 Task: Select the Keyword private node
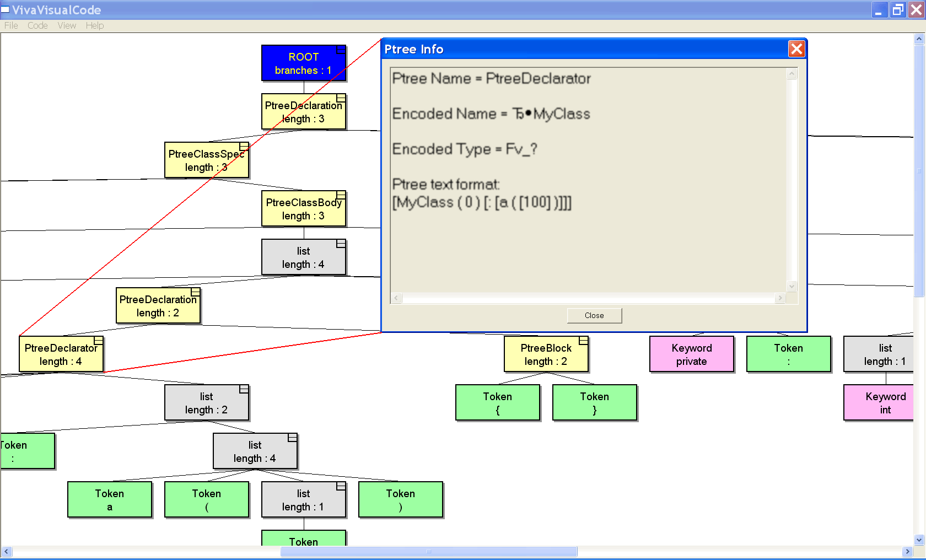[x=692, y=354]
